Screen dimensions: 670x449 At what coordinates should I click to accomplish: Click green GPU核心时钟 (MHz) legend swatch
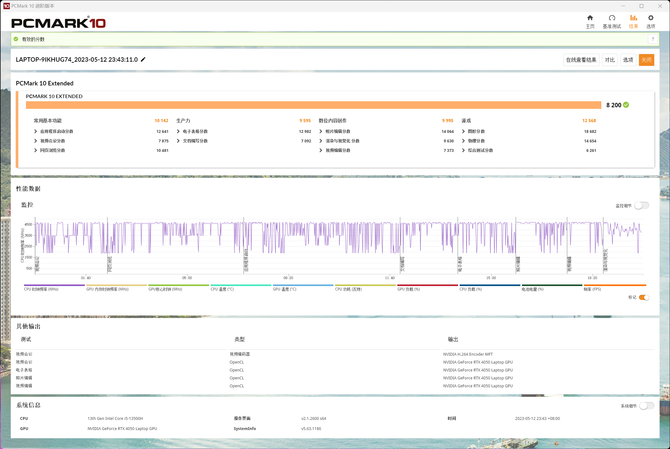pos(179,285)
